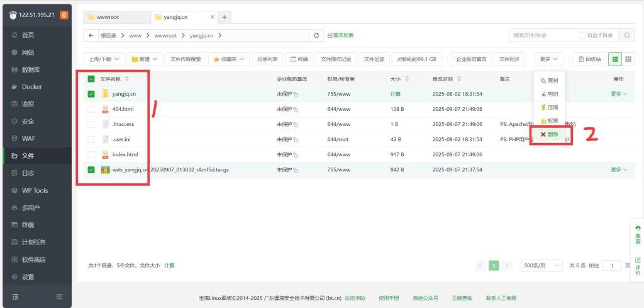Switch to list view icon

point(615,59)
